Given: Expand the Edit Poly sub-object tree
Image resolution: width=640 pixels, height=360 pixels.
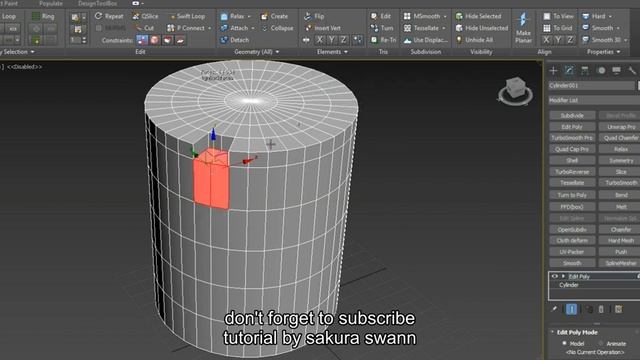Looking at the screenshot, I should (563, 276).
